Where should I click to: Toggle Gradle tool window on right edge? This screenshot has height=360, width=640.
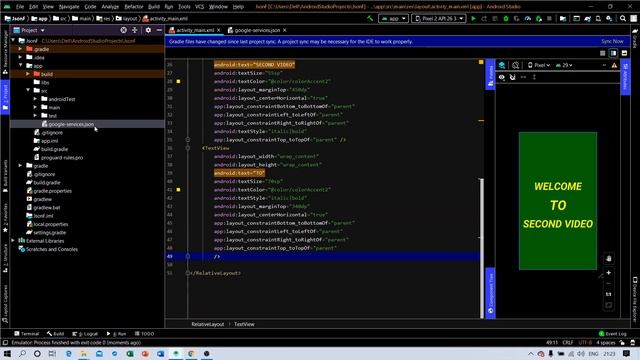pos(635,38)
